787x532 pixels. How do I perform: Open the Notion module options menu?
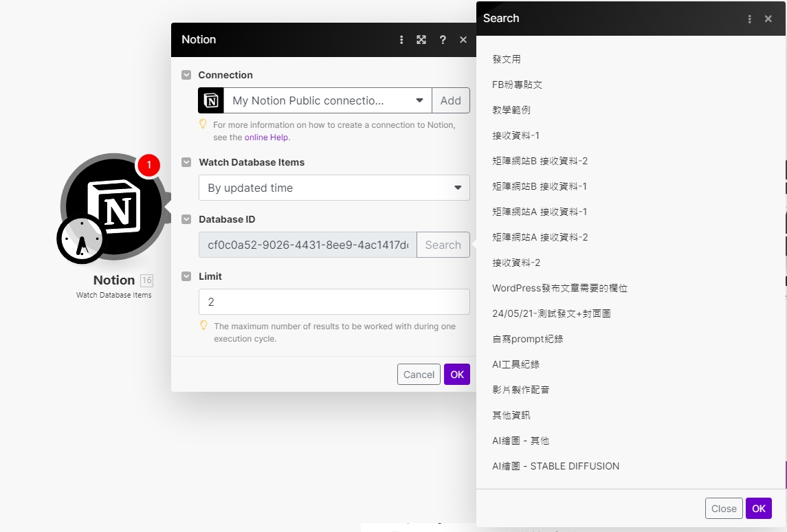(x=401, y=40)
